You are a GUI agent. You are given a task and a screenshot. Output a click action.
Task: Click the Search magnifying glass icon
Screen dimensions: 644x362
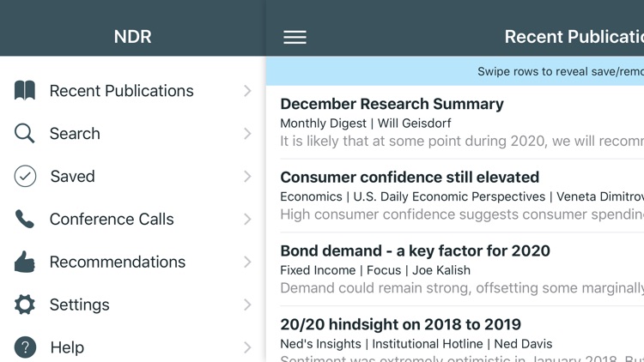25,133
